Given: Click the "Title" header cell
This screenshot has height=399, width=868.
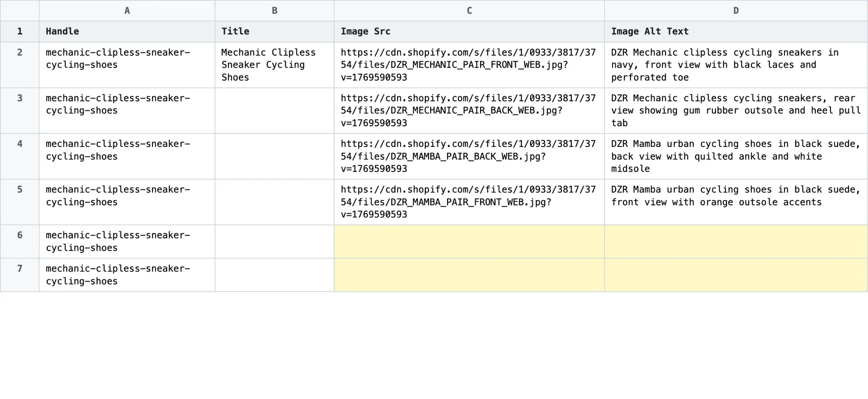Looking at the screenshot, I should pos(275,31).
